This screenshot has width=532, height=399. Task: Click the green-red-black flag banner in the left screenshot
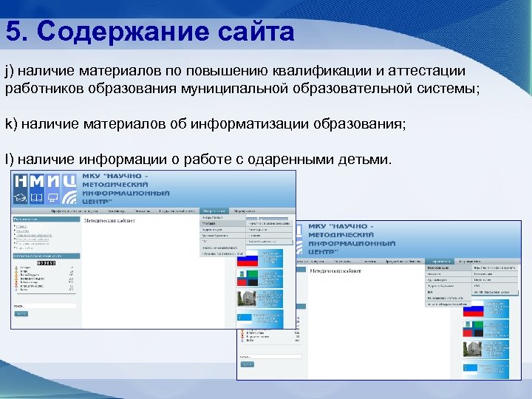pyautogui.click(x=259, y=279)
